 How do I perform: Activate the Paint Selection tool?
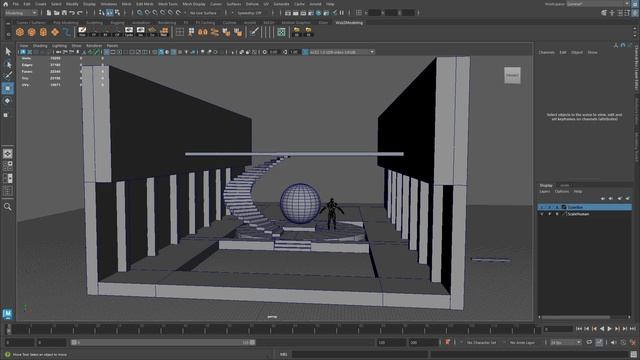(x=8, y=76)
